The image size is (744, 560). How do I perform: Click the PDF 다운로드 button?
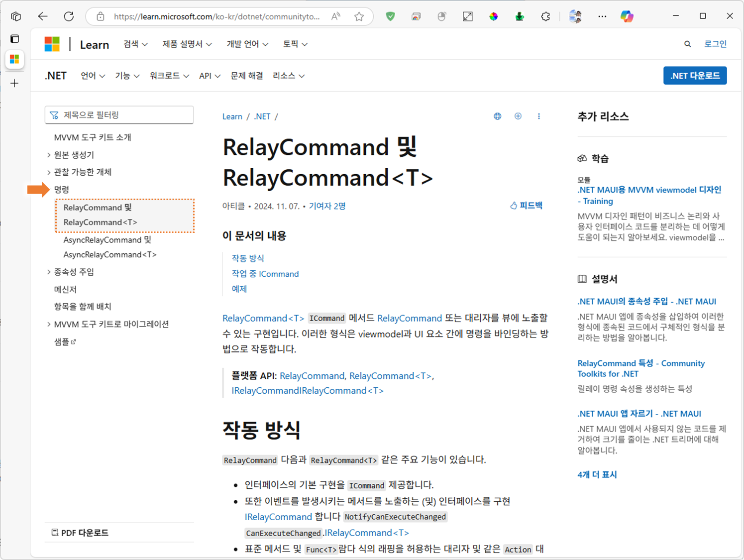80,533
